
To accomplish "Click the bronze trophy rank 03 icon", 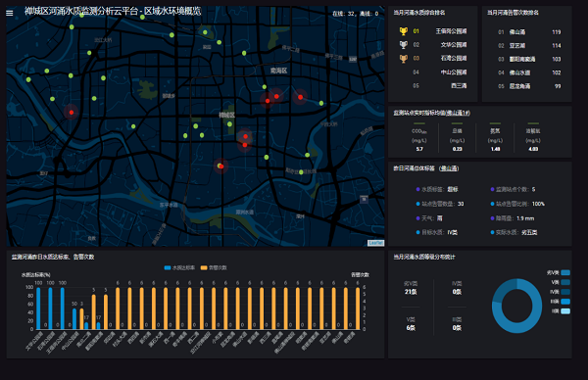I will [404, 59].
